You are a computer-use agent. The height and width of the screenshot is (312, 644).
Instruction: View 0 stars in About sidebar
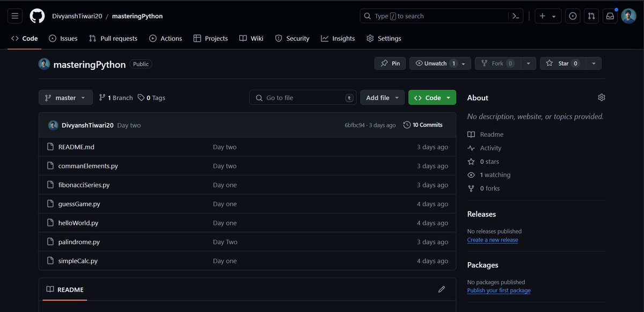pos(484,162)
